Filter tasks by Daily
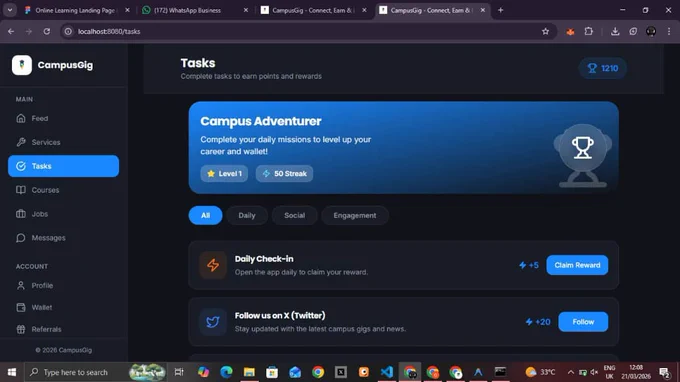Screen dimensions: 680x382 [247, 215]
